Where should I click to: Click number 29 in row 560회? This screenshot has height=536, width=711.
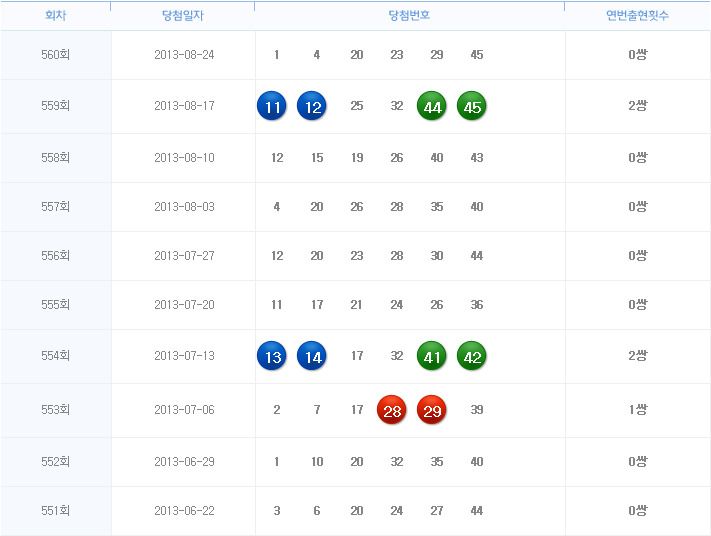(x=437, y=55)
